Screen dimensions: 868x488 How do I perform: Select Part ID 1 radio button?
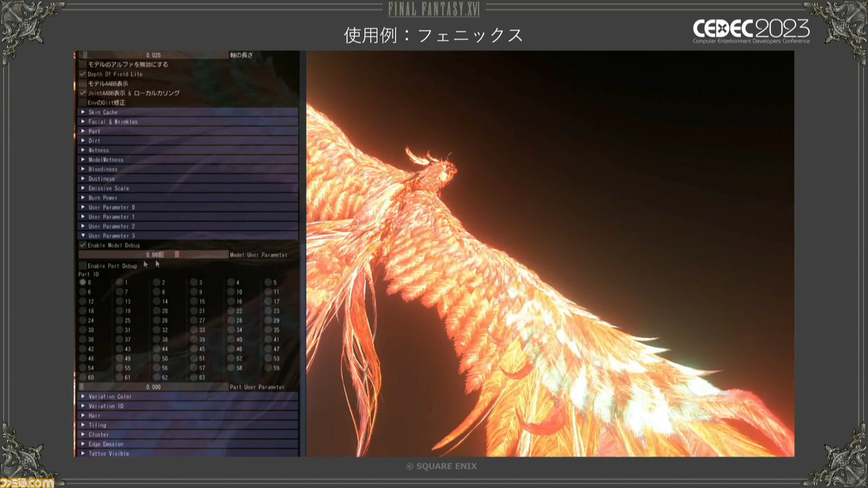[x=119, y=282]
